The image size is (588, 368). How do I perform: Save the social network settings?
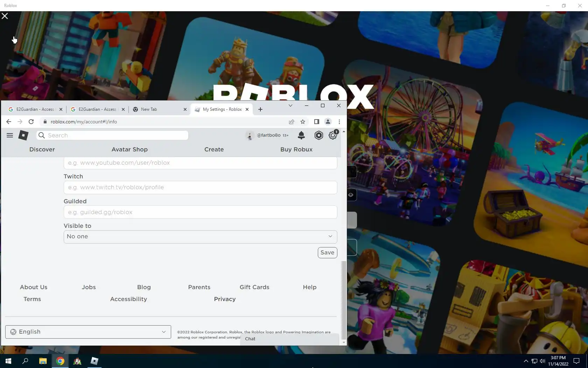[x=327, y=253]
